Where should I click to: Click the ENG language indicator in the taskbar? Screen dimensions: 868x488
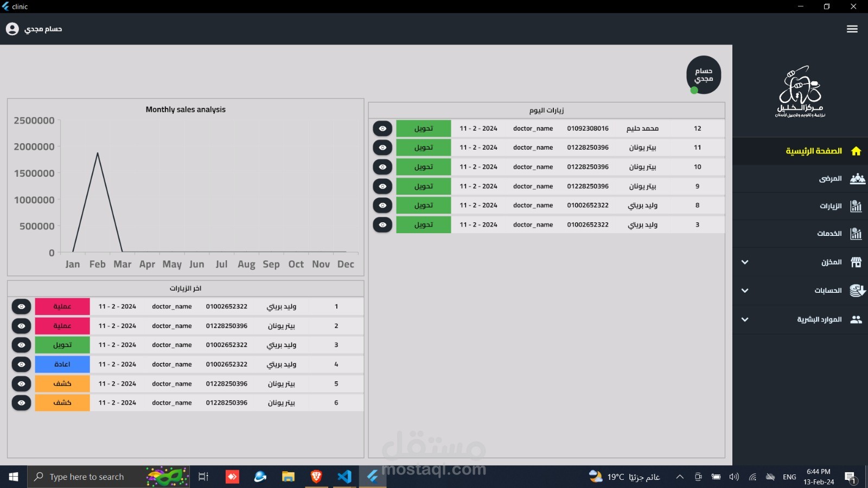(790, 477)
